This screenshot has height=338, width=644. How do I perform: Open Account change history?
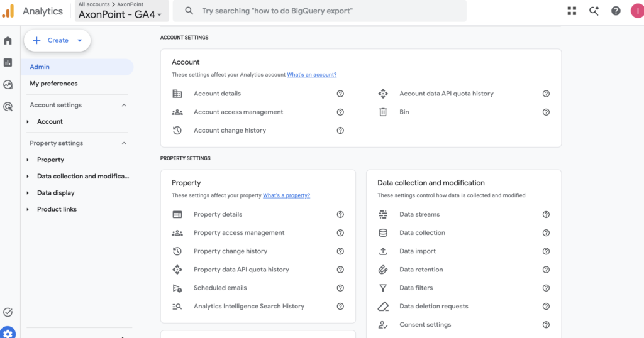point(230,131)
